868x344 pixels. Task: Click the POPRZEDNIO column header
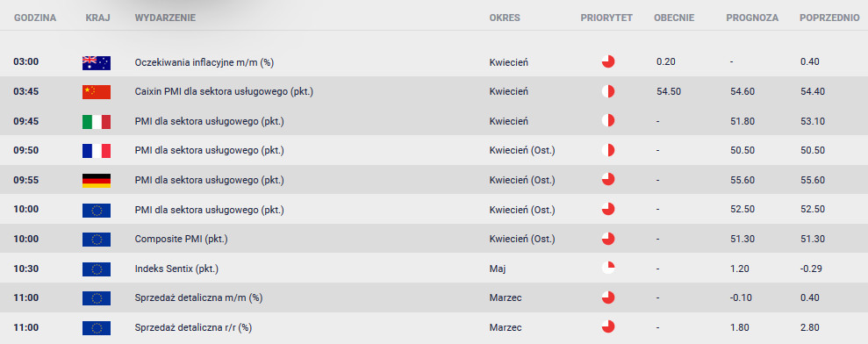pyautogui.click(x=829, y=18)
